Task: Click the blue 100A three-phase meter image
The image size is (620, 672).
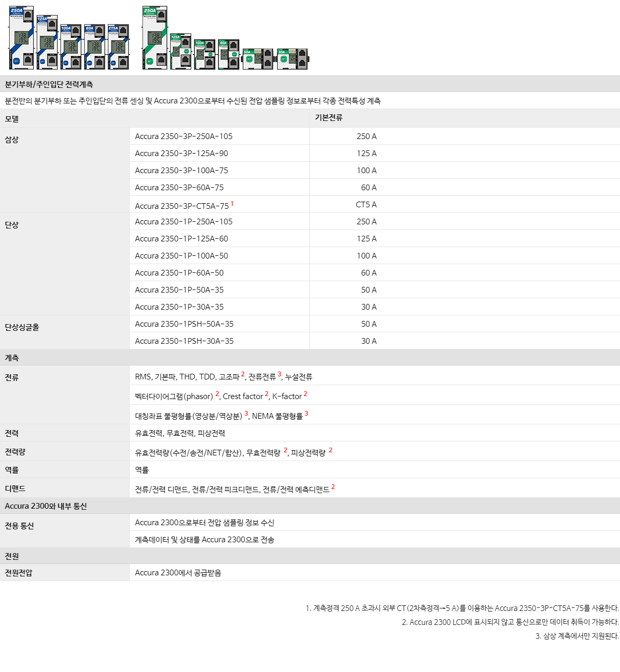Action: [x=71, y=47]
